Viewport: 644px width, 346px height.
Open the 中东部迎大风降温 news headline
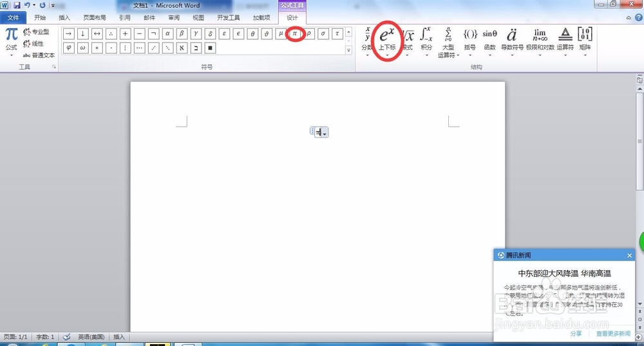564,273
